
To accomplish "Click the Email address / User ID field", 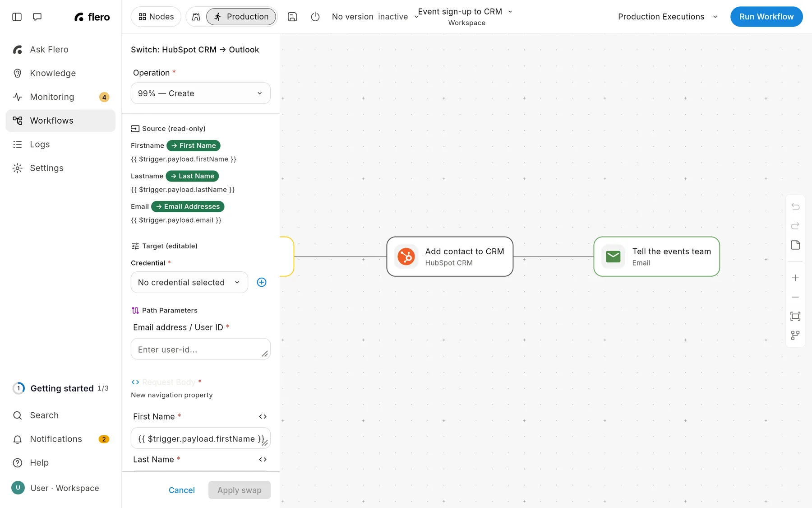I will (x=201, y=349).
